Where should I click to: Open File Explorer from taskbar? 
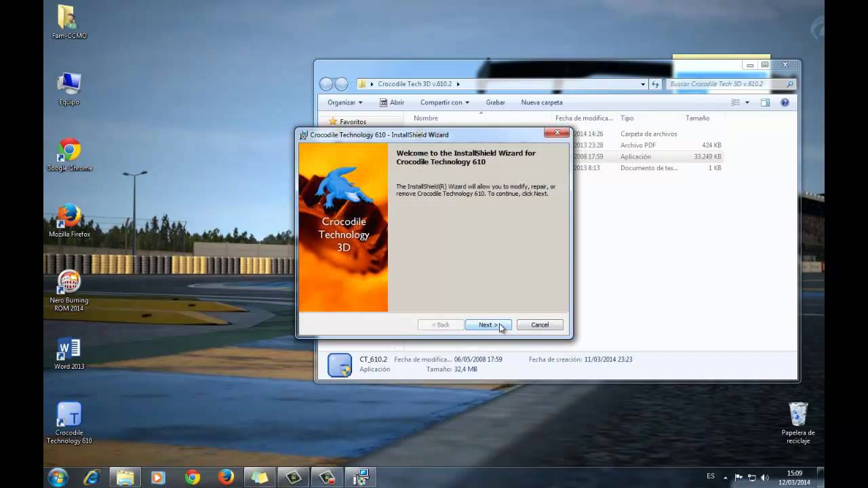pos(125,477)
